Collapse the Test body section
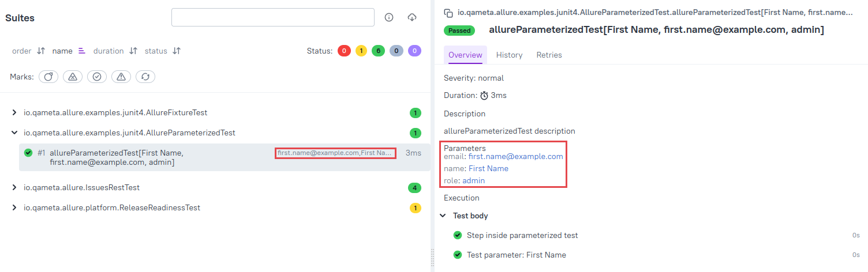 point(443,216)
